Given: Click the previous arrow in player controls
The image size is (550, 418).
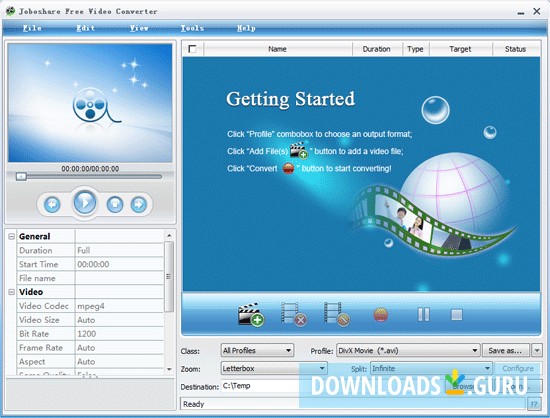Looking at the screenshot, I should coord(52,204).
